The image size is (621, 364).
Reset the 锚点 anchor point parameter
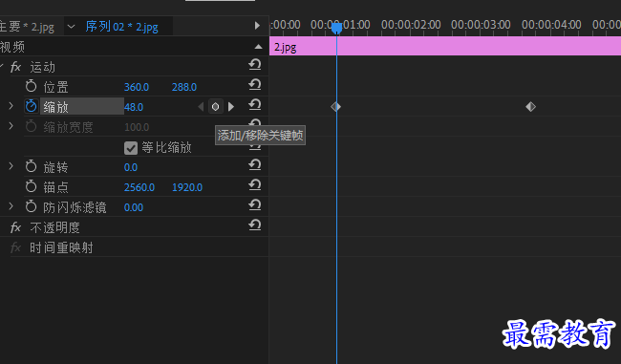(255, 185)
